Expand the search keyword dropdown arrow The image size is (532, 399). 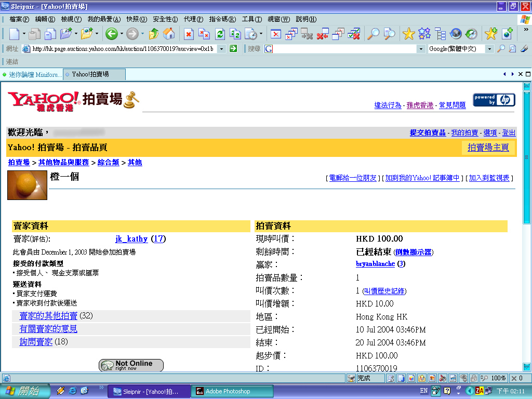tap(421, 49)
